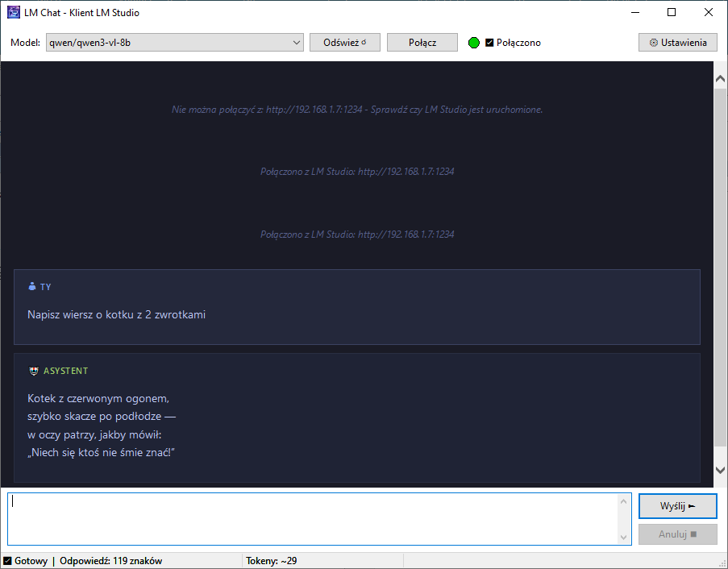The image size is (728, 569).
Task: Click input box scroll-up arrow
Action: (623, 501)
